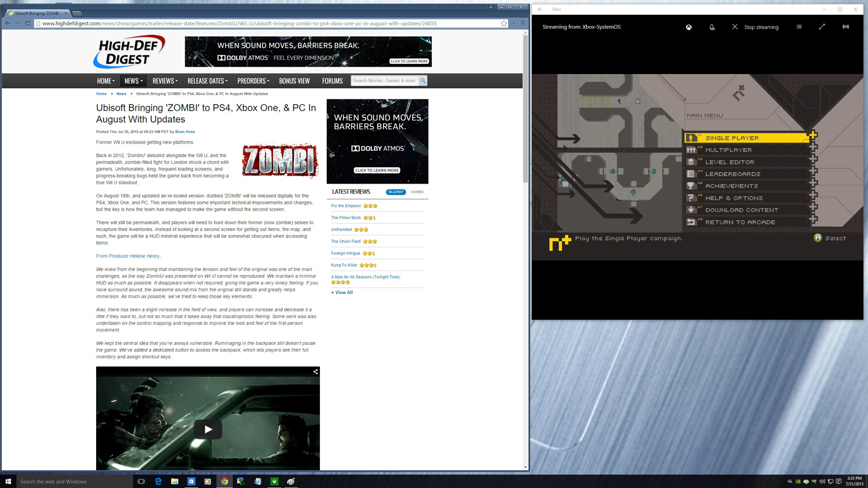Open the Preorders dropdown in navigation
This screenshot has height=488, width=868.
coord(253,81)
